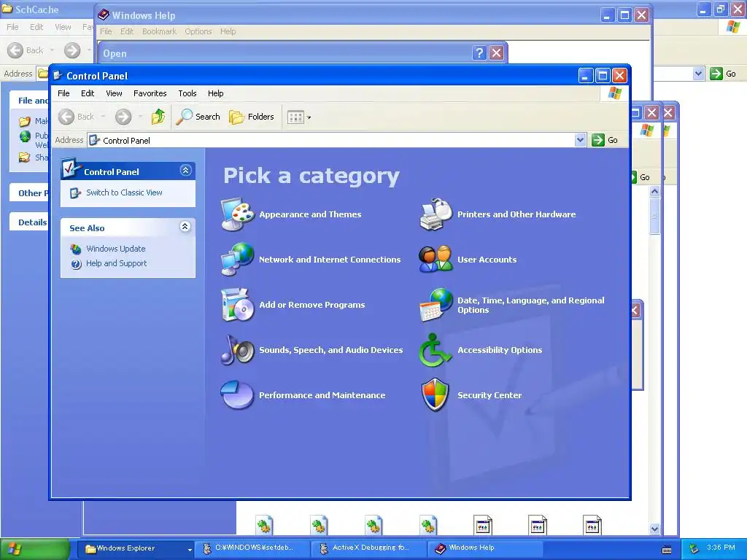Click the Start button on taskbar
The height and width of the screenshot is (560, 747).
click(x=35, y=549)
